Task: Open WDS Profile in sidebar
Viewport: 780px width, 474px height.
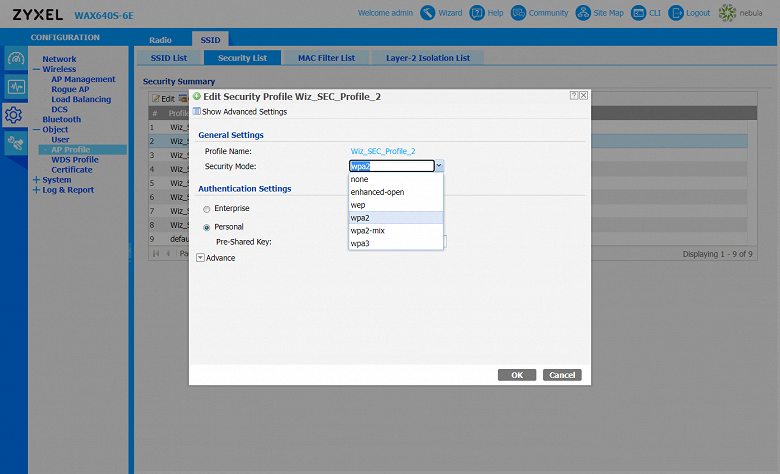Action: 75,160
